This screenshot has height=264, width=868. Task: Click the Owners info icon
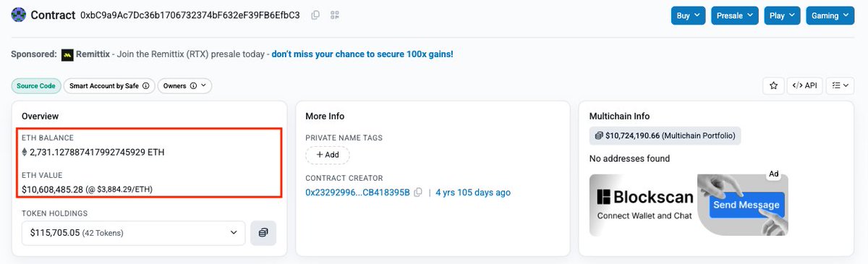coord(192,86)
